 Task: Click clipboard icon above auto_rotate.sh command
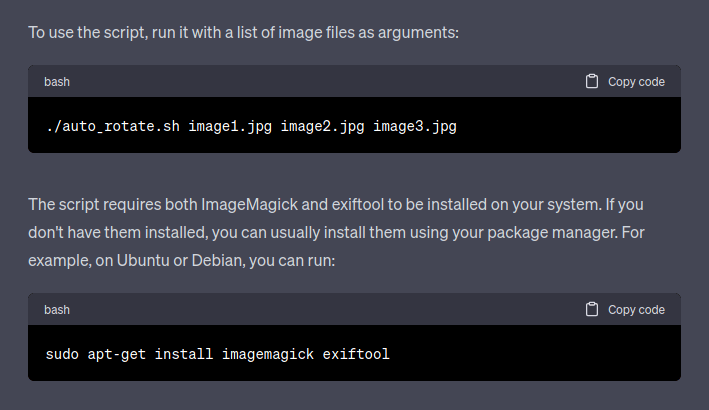(x=592, y=82)
